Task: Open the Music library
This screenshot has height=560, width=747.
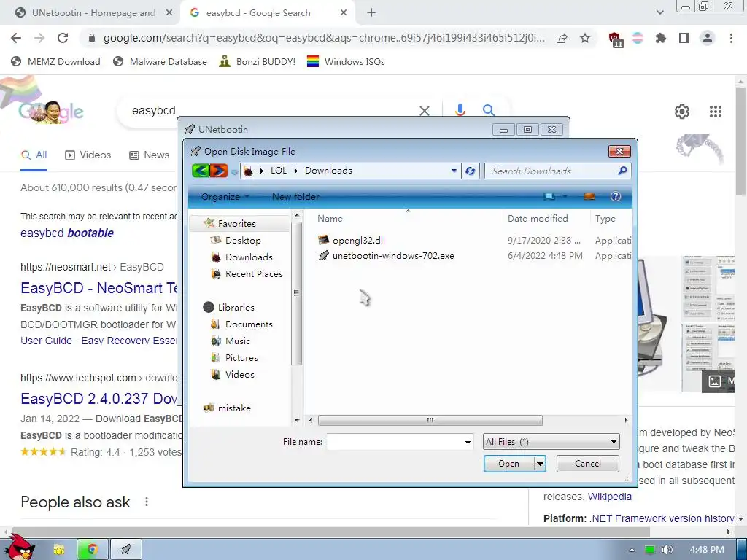Action: point(237,341)
